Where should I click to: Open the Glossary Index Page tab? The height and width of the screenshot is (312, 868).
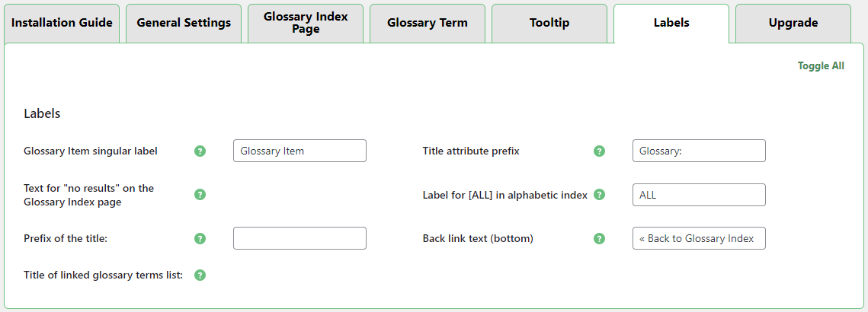306,24
